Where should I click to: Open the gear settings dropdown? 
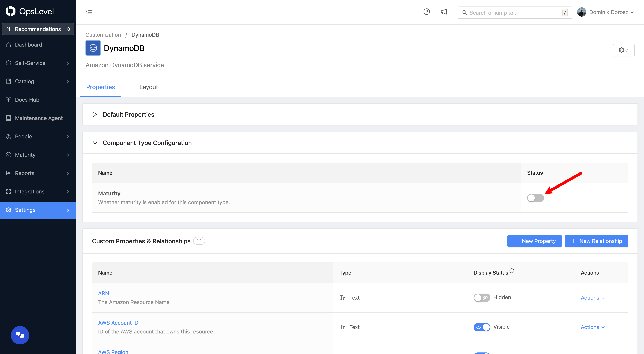(x=623, y=50)
